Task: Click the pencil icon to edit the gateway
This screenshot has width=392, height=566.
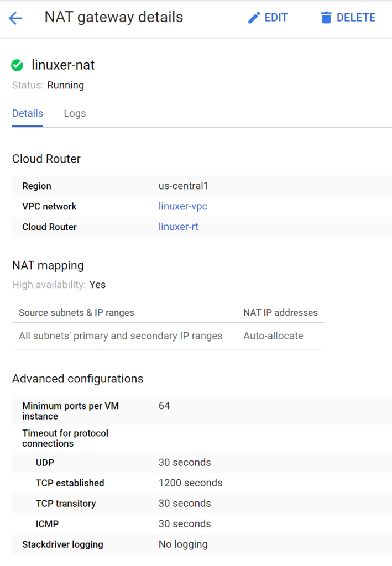Action: 254,18
